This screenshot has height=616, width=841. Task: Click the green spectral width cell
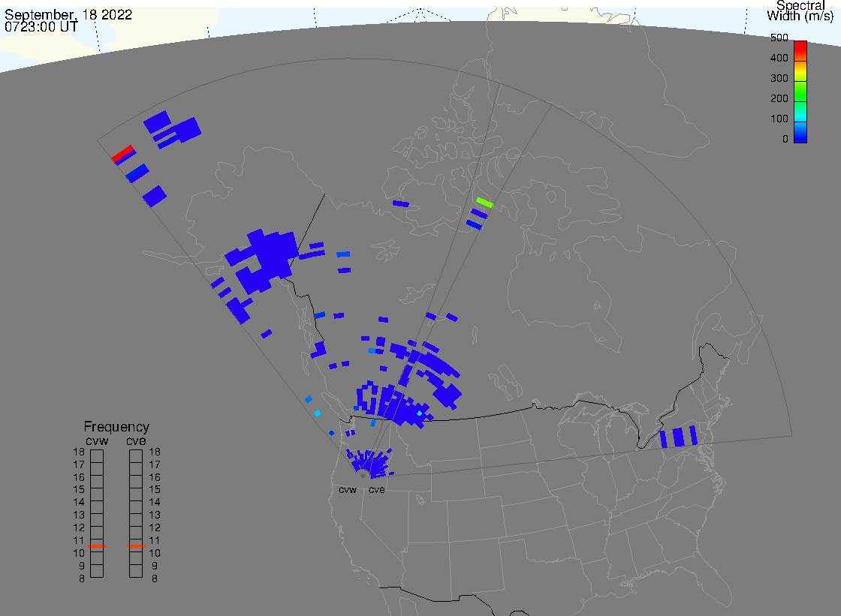[x=484, y=203]
